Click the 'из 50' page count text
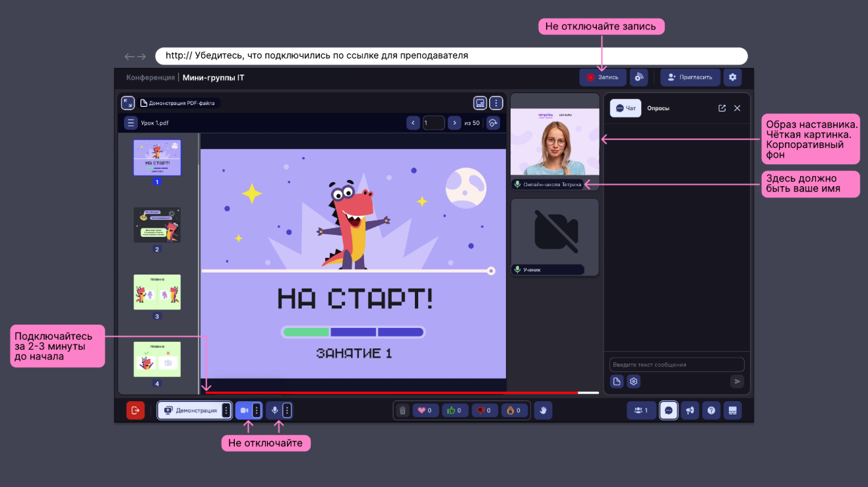This screenshot has width=868, height=487. [472, 123]
